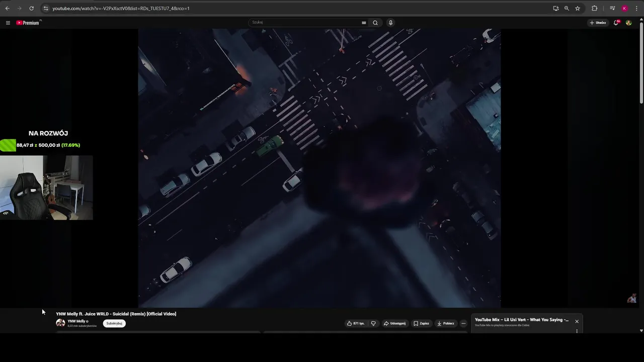
Task: Install or cast page icon in address bar
Action: click(x=555, y=9)
